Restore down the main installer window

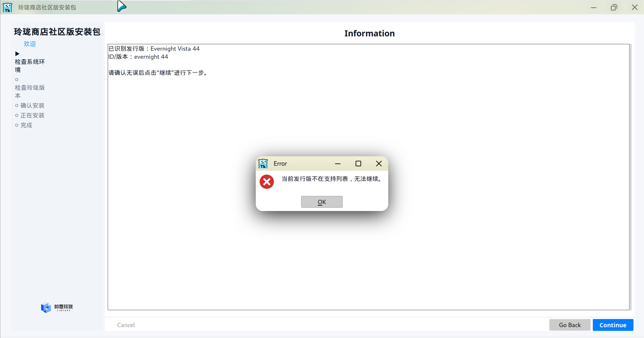[x=614, y=7]
